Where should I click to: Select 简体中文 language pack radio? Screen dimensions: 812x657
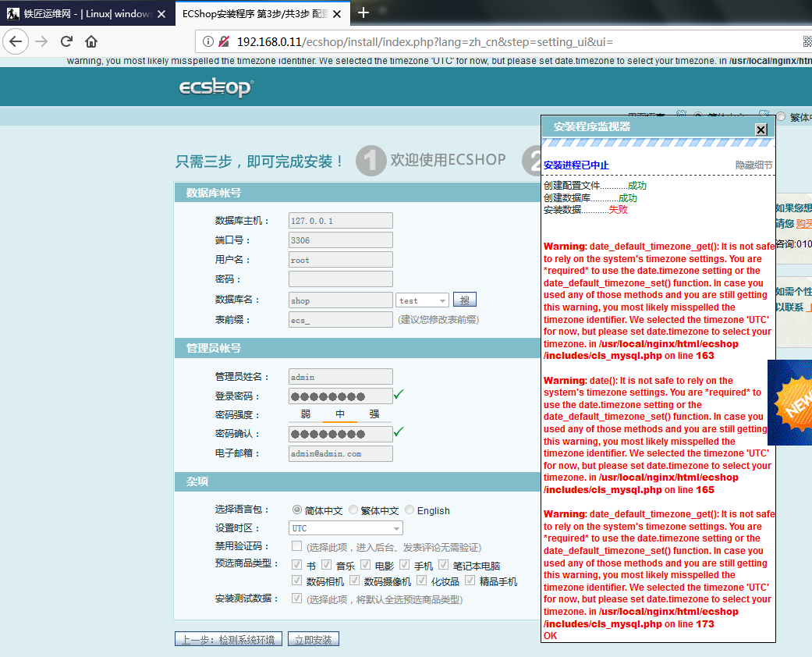tap(296, 510)
